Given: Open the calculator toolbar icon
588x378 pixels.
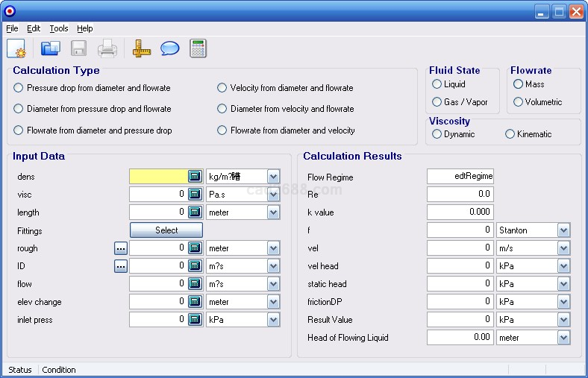Looking at the screenshot, I should 198,49.
